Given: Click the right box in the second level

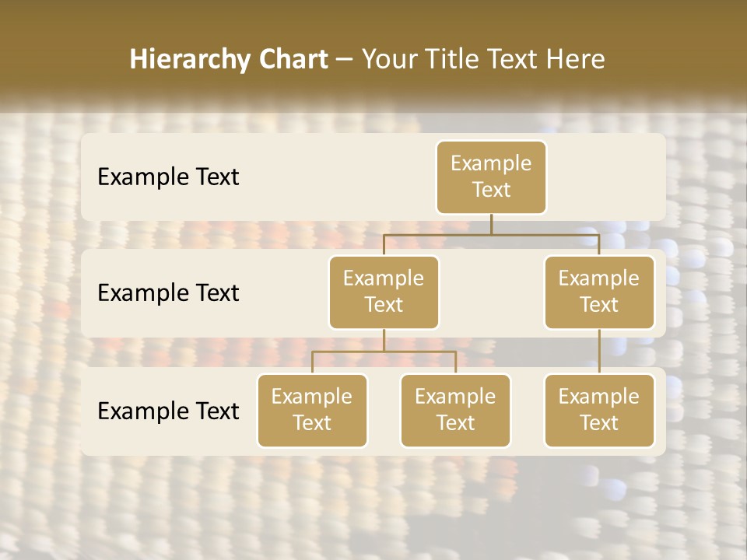Looking at the screenshot, I should tap(599, 292).
